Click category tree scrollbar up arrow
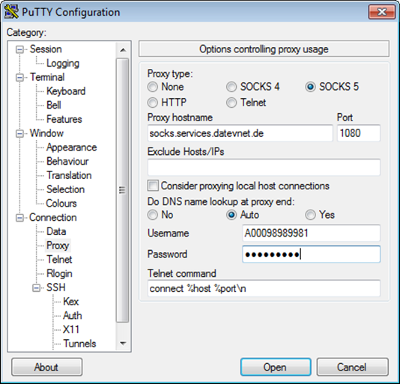The width and height of the screenshot is (400, 384). [x=123, y=50]
